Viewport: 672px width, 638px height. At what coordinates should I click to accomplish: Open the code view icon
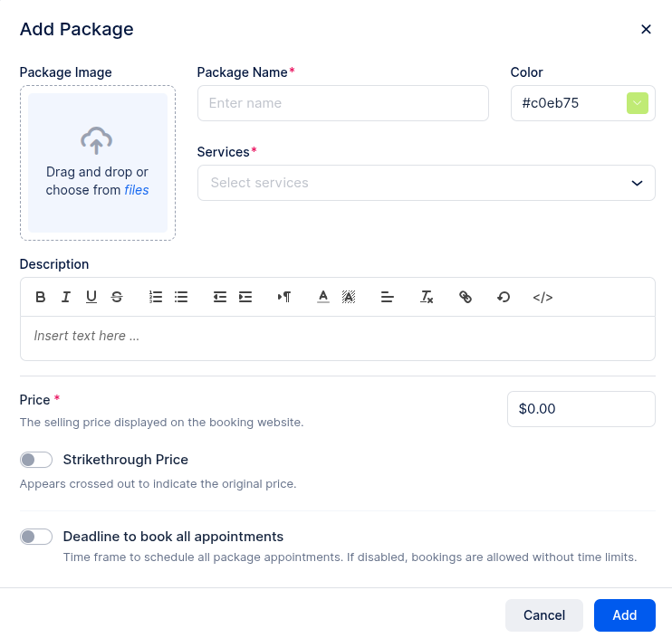(x=542, y=297)
